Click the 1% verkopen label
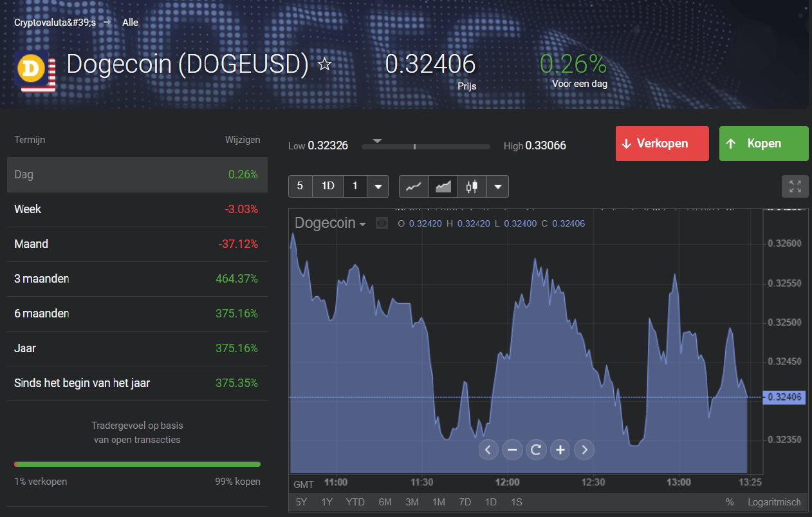Image resolution: width=812 pixels, height=517 pixels. tap(41, 482)
